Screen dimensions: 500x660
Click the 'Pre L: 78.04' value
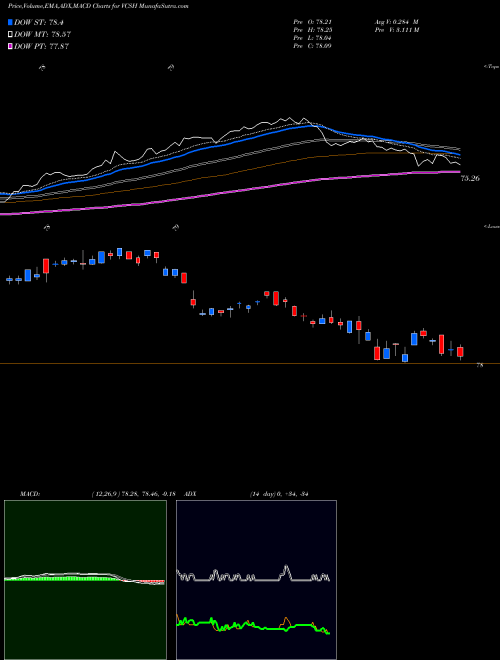tap(313, 38)
